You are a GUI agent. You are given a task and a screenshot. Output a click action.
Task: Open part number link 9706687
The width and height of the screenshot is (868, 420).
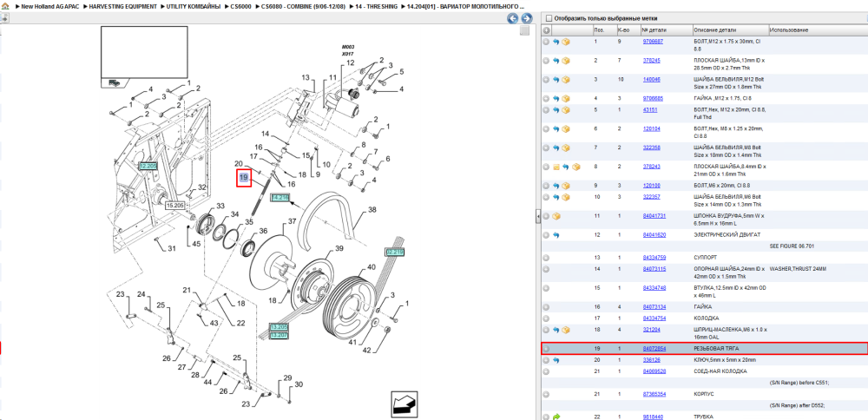pyautogui.click(x=653, y=42)
